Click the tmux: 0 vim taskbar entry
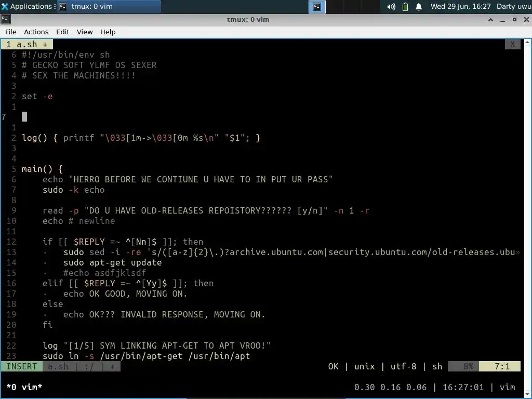 109,6
